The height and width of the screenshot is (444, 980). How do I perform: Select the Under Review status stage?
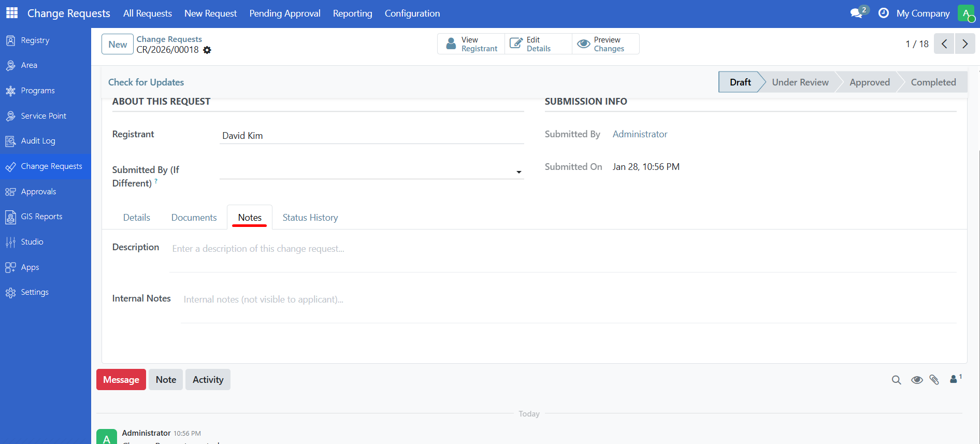point(800,82)
